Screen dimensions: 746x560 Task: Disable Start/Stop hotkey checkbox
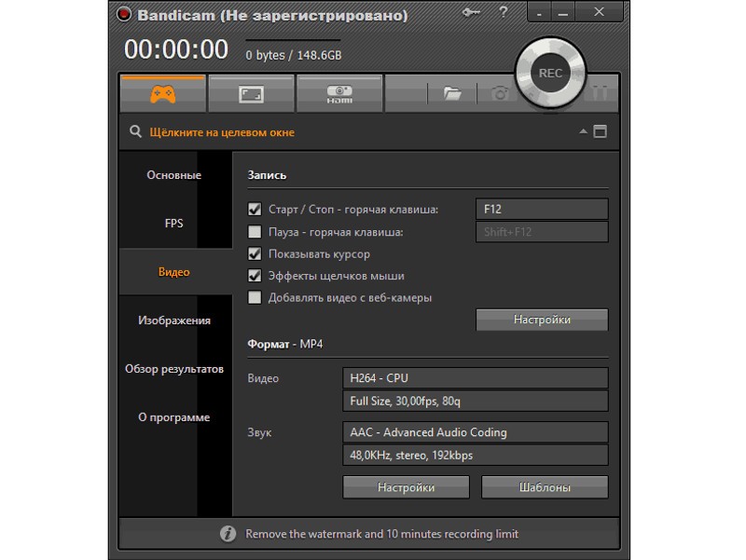[x=255, y=210]
